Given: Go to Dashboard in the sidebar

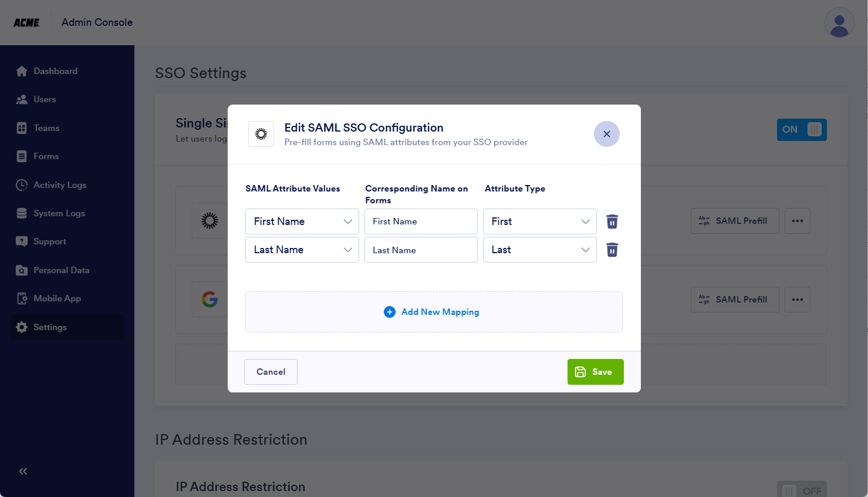Looking at the screenshot, I should point(55,71).
